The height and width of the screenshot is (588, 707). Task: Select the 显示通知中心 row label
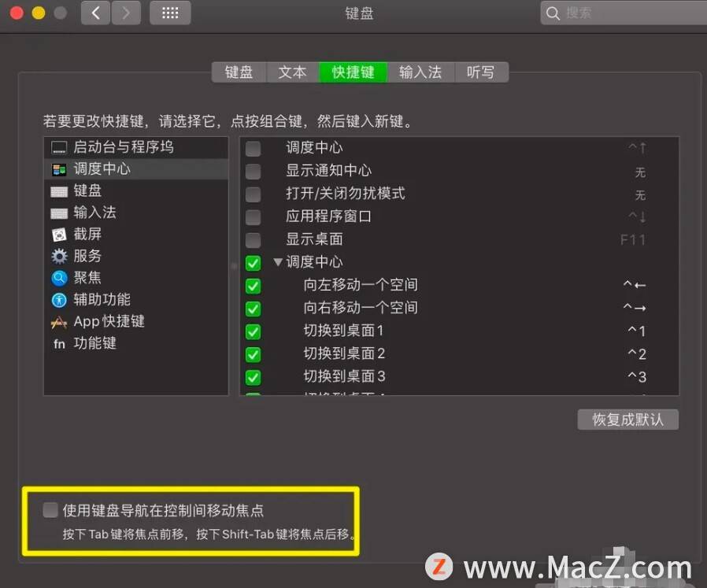(329, 171)
